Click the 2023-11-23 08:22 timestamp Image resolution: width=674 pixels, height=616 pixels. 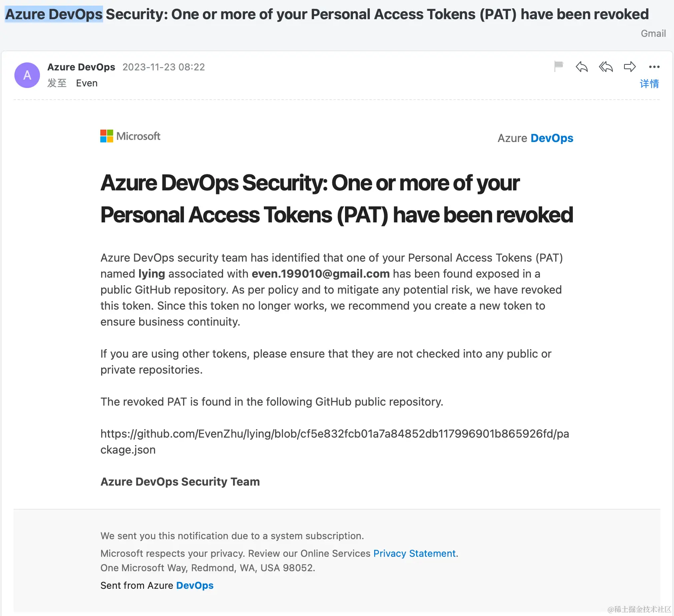tap(164, 67)
